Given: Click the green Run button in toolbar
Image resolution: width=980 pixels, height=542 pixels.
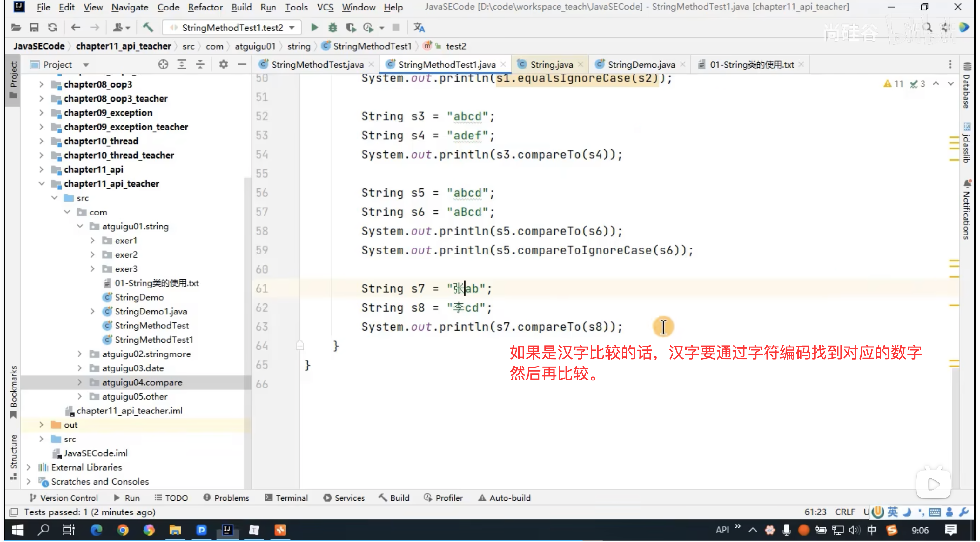Looking at the screenshot, I should [x=314, y=27].
